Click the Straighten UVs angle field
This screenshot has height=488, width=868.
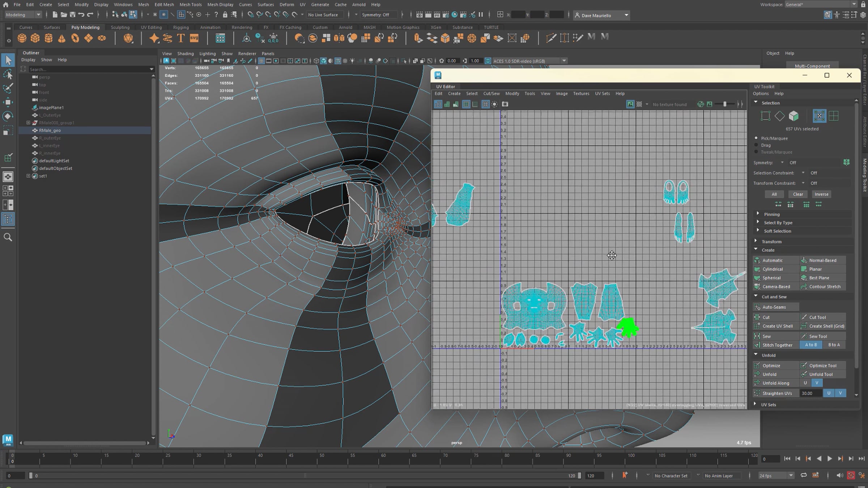[810, 393]
